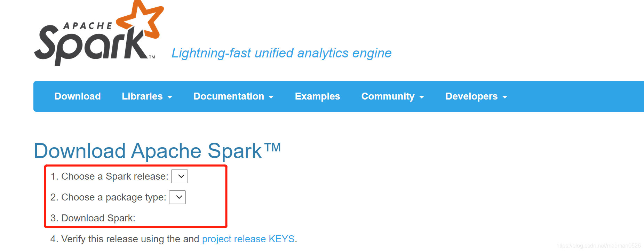This screenshot has width=644, height=252.
Task: Click the Lightning-fast unified analytics engine tagline
Action: pos(281,53)
